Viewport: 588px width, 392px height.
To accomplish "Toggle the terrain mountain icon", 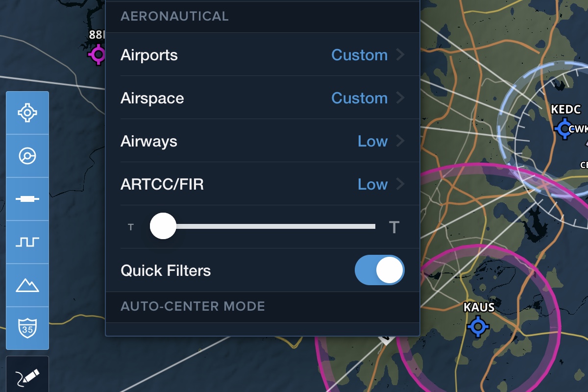I will tap(27, 285).
